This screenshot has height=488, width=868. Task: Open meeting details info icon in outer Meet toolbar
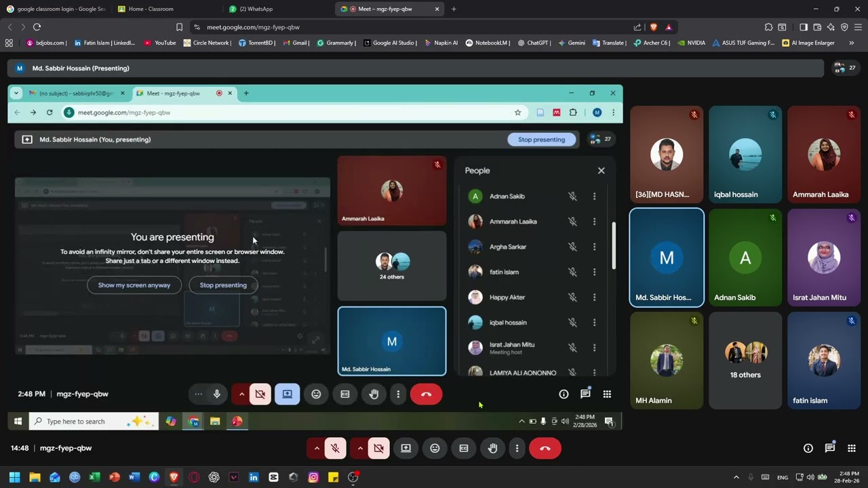[x=808, y=448]
